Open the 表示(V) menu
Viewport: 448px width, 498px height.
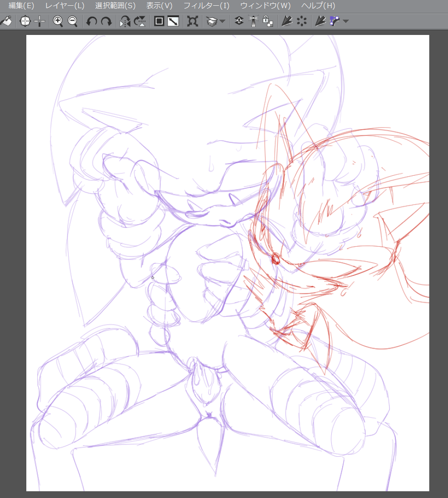tap(159, 6)
